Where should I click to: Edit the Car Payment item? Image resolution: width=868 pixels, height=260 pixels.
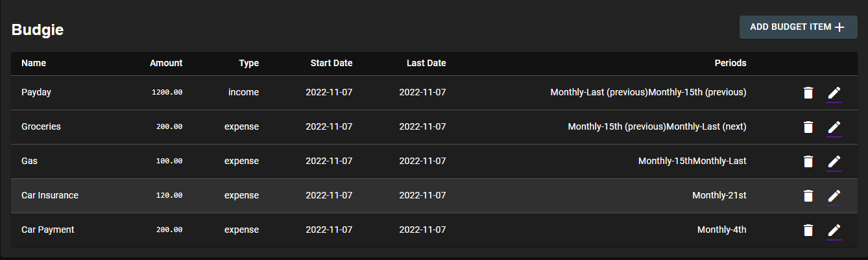[x=834, y=230]
